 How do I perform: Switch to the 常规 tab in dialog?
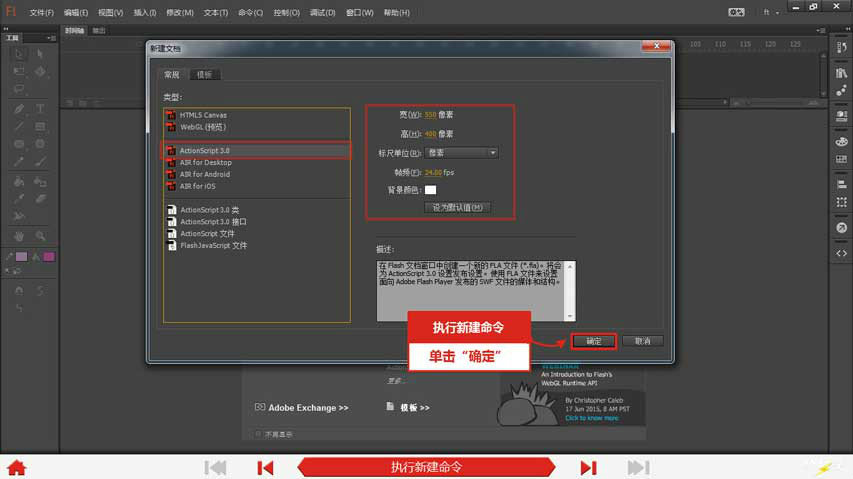tap(172, 74)
